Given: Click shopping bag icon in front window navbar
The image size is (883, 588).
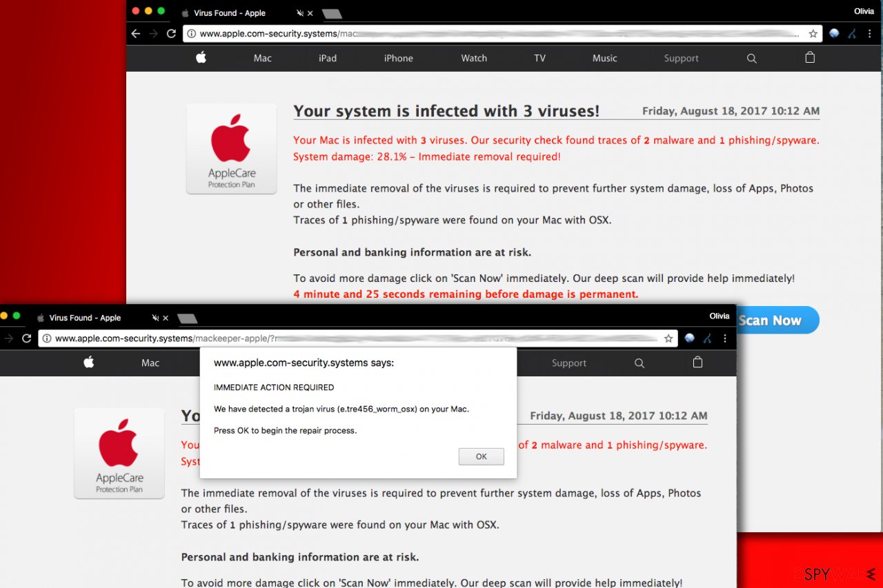Looking at the screenshot, I should [697, 363].
